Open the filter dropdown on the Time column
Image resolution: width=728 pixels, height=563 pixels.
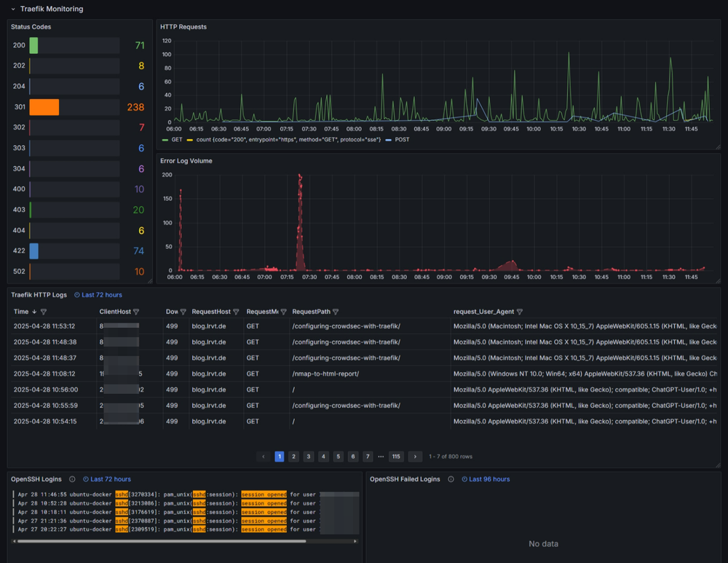point(42,312)
